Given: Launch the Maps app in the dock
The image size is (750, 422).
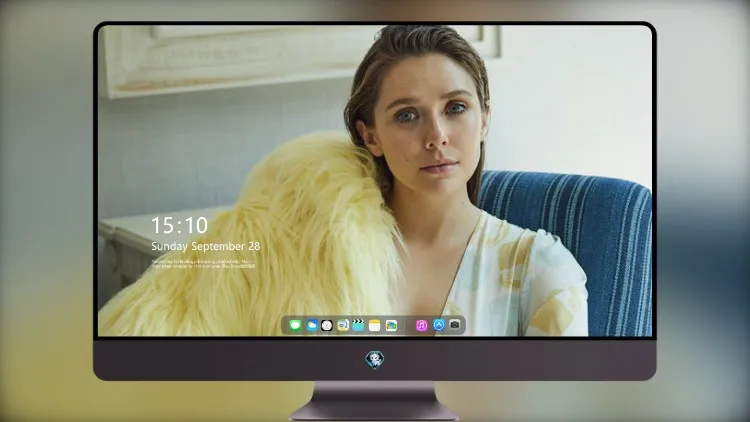Looking at the screenshot, I should (x=343, y=325).
